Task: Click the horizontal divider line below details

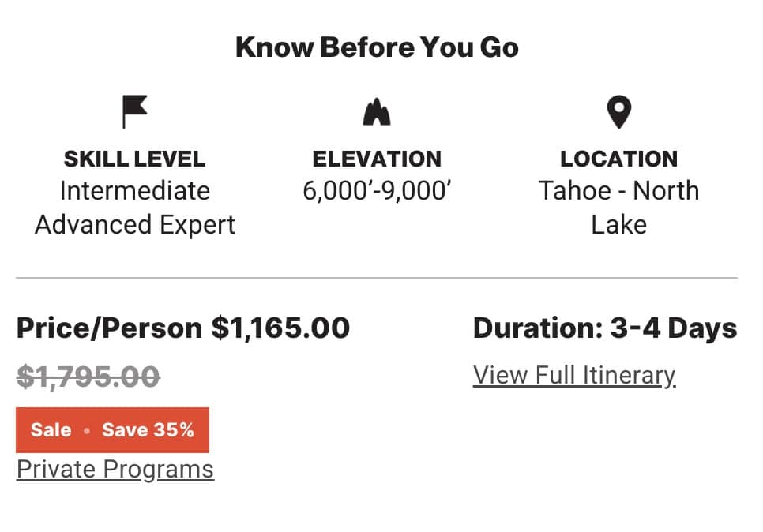Action: click(377, 278)
